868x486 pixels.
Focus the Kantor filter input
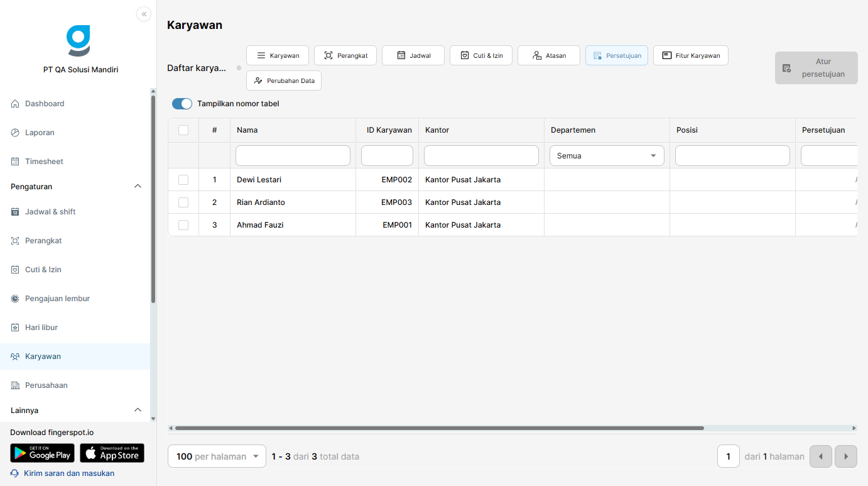(481, 156)
